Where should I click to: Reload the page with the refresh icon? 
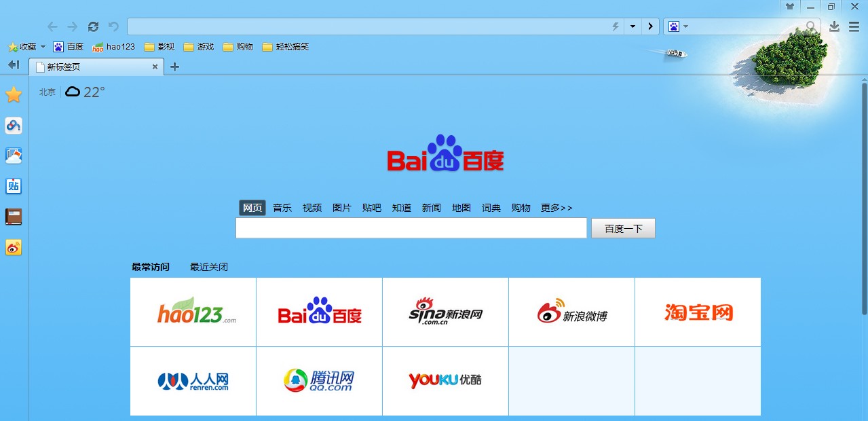94,26
